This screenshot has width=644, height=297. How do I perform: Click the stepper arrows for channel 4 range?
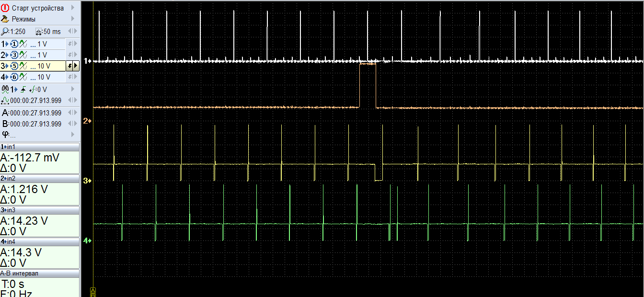73,77
